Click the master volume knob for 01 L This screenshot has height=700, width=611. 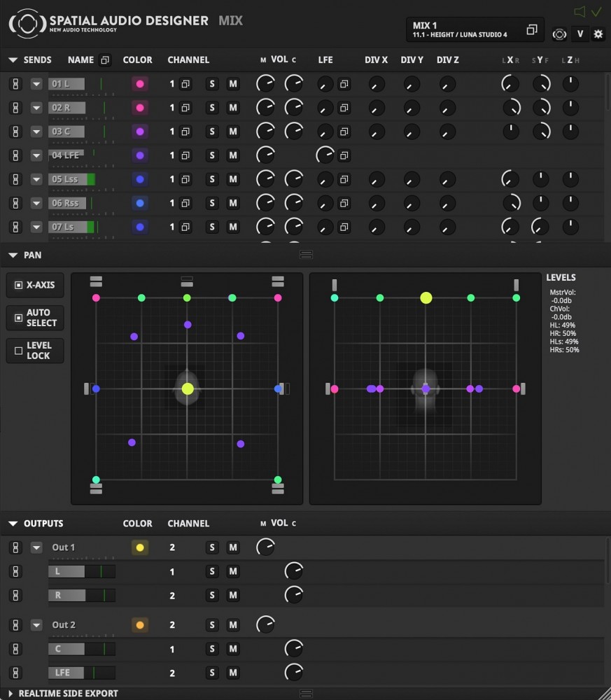pyautogui.click(x=265, y=84)
